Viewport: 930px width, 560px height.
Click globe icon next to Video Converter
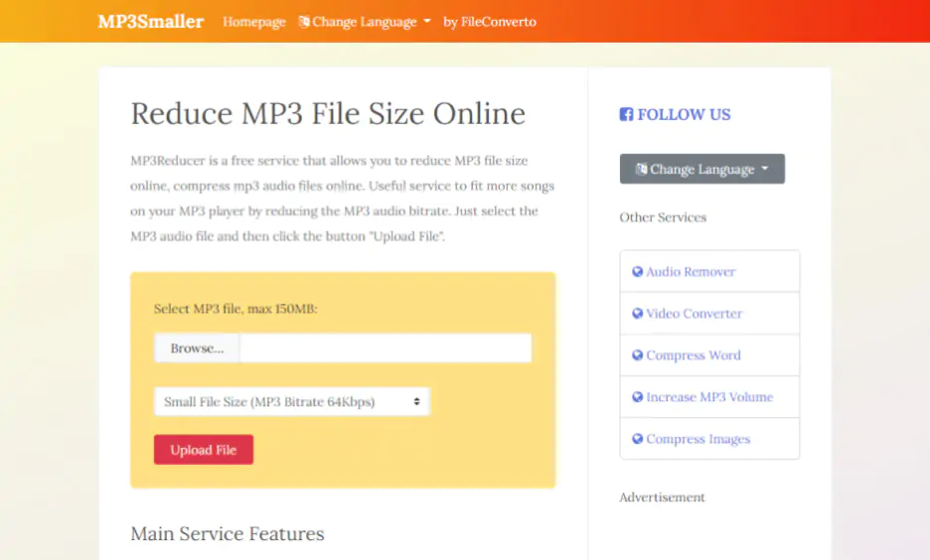point(638,314)
